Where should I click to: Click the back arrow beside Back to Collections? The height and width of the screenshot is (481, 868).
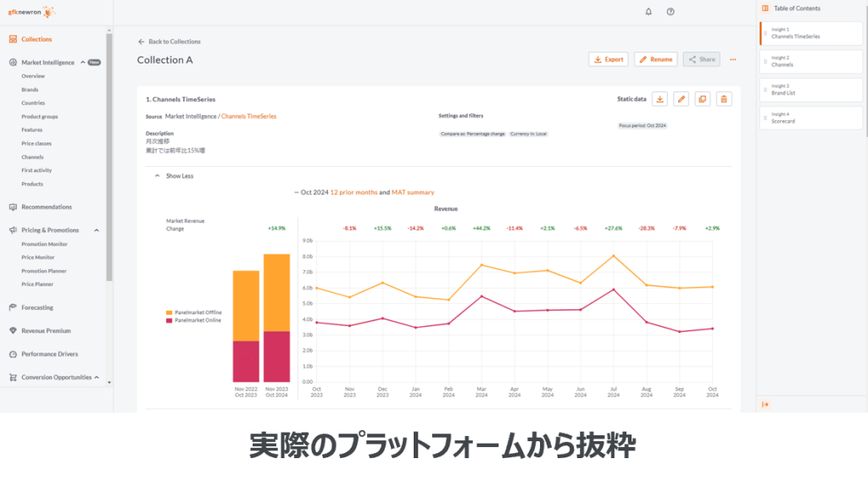pyautogui.click(x=142, y=41)
